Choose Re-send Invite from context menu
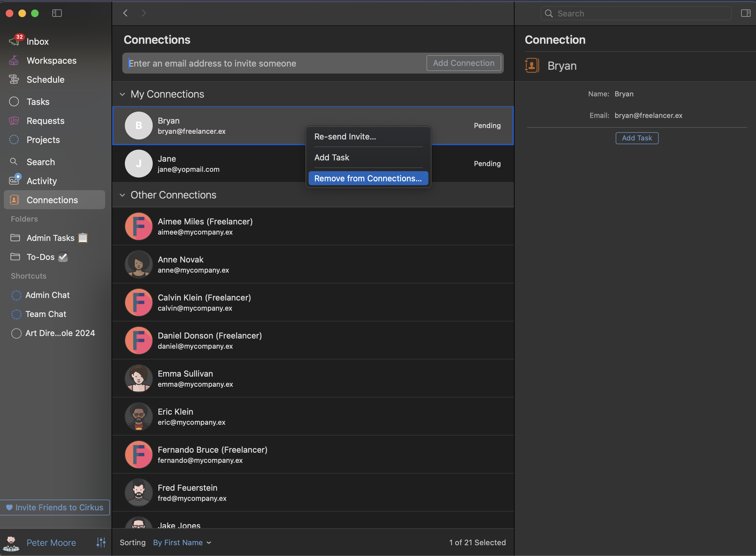Viewport: 756px width, 556px height. pos(345,137)
